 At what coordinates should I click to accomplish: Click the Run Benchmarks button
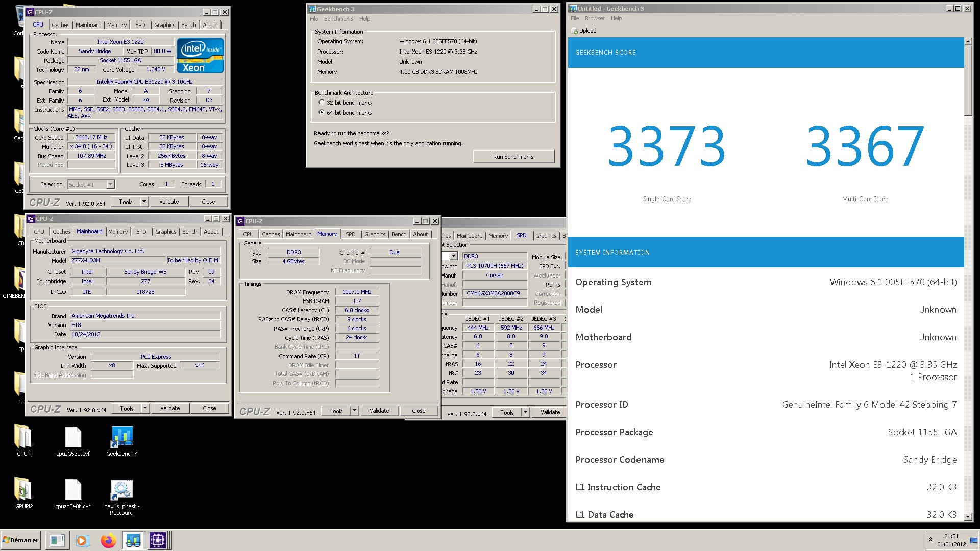[513, 157]
